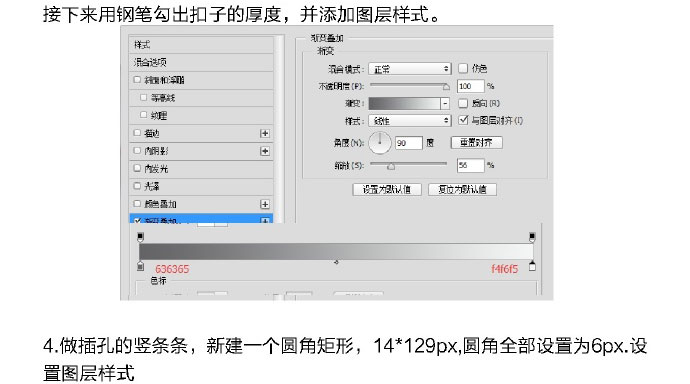Screen dimensions: 690x384
Task: Select the 636365 color stop below gradient
Action: pos(140,266)
